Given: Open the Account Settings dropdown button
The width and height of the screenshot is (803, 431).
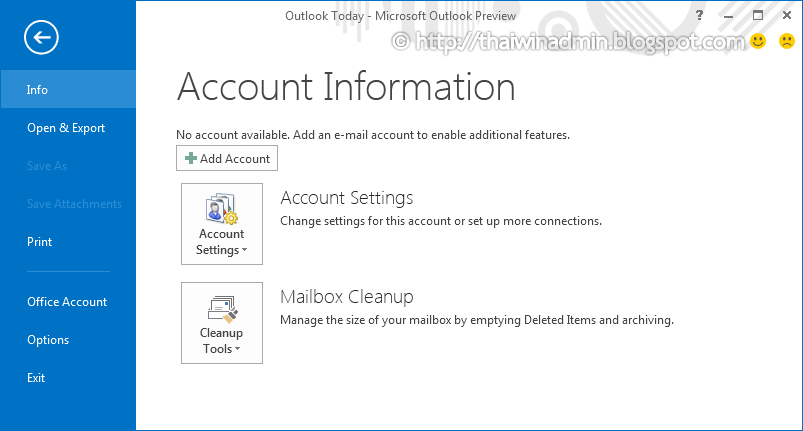Looking at the screenshot, I should (222, 224).
